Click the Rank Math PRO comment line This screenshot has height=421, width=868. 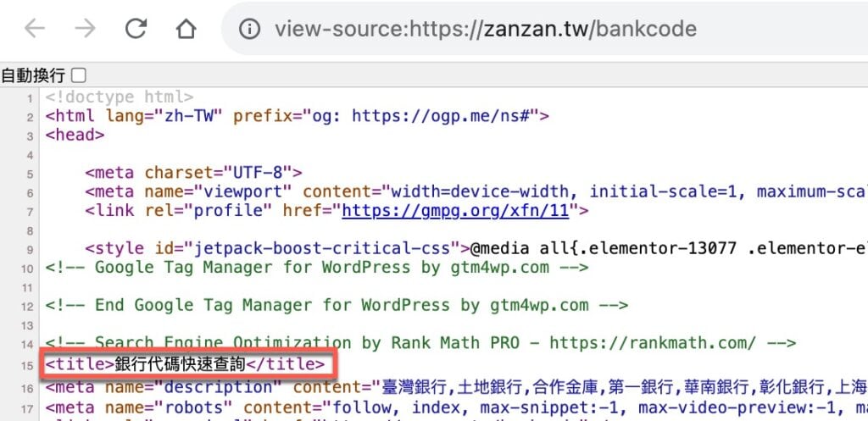point(420,343)
